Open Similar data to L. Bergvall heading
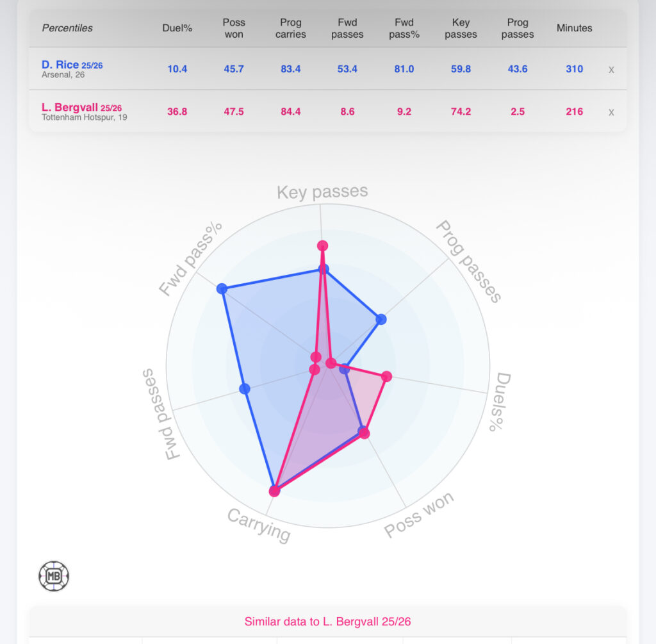The width and height of the screenshot is (656, 644). click(x=327, y=622)
